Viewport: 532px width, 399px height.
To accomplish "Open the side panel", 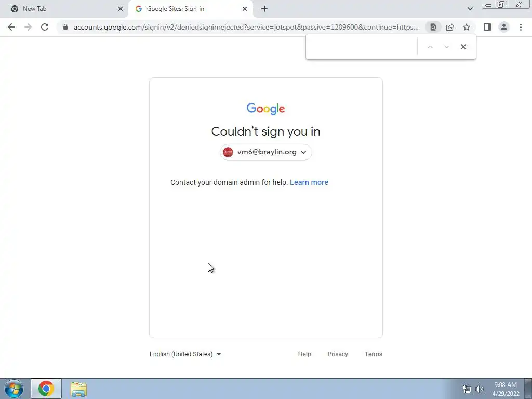I will (487, 27).
